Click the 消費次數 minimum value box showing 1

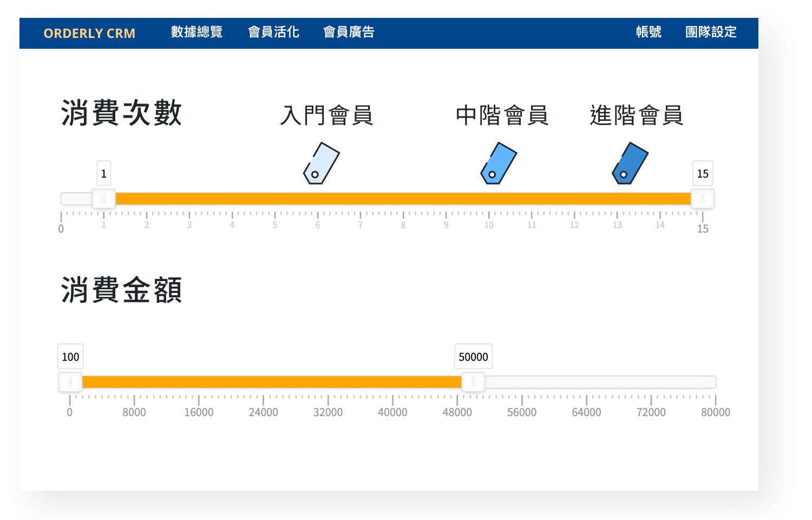(x=103, y=174)
